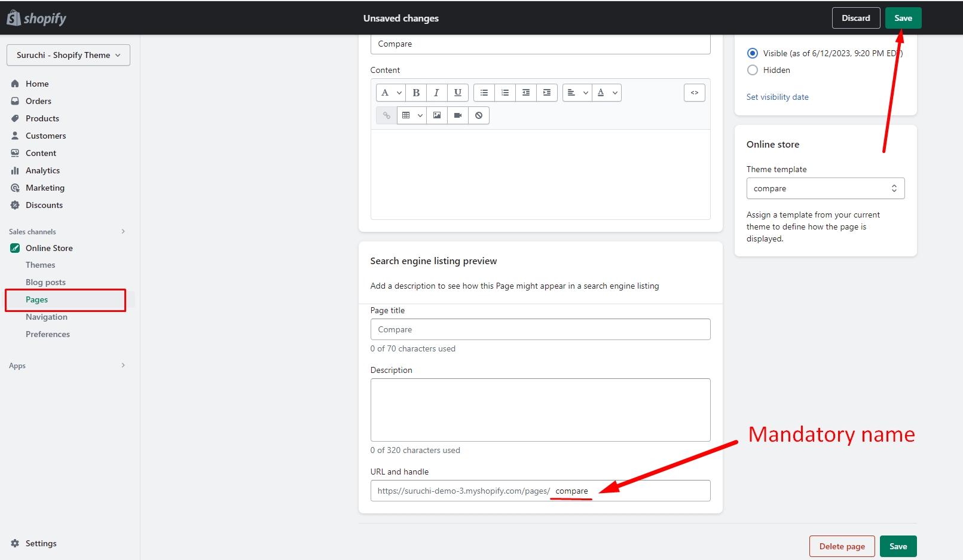Click the insert image icon

point(437,115)
